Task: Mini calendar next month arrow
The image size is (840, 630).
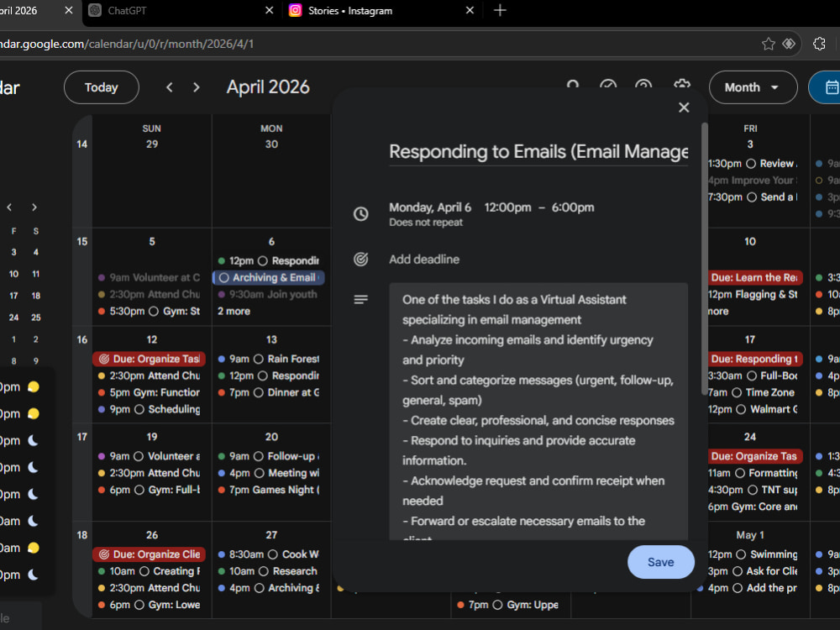Action: tap(34, 207)
